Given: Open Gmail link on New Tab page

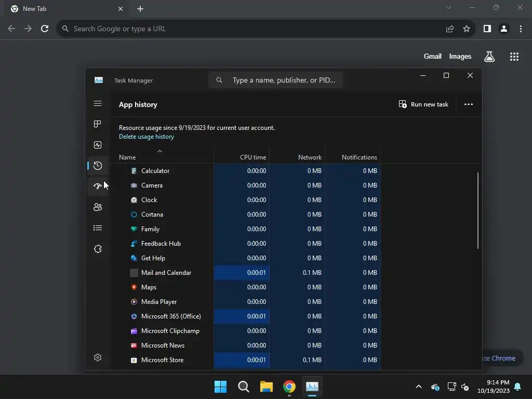Looking at the screenshot, I should [433, 57].
